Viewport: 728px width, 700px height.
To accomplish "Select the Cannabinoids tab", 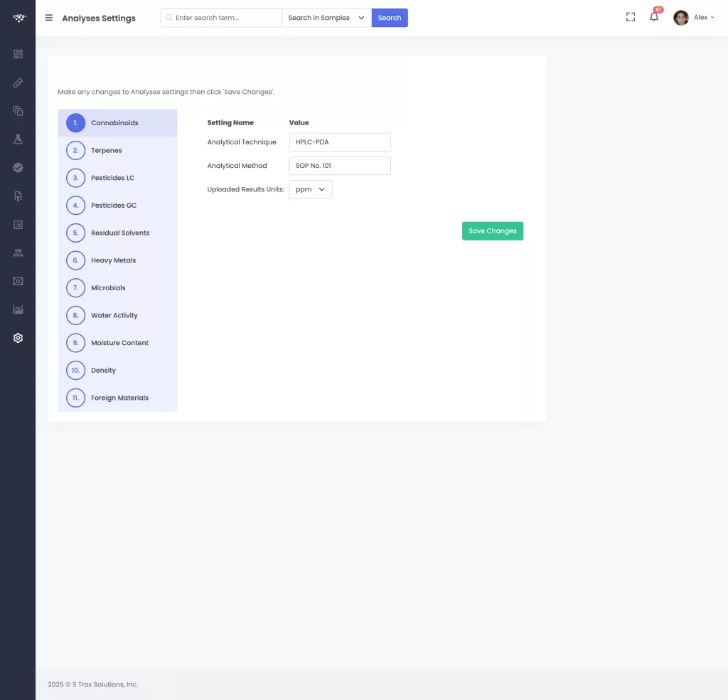I will (x=117, y=123).
